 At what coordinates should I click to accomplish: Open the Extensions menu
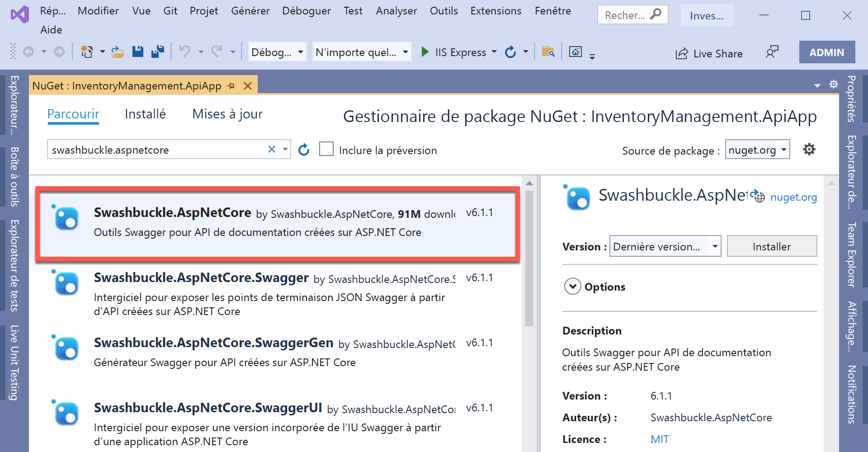pyautogui.click(x=496, y=11)
